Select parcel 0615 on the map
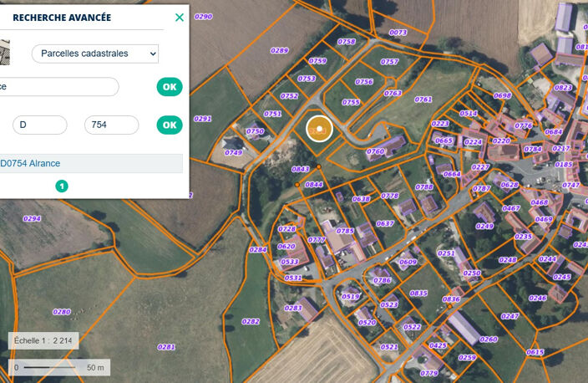This screenshot has height=383, width=588. (535, 352)
